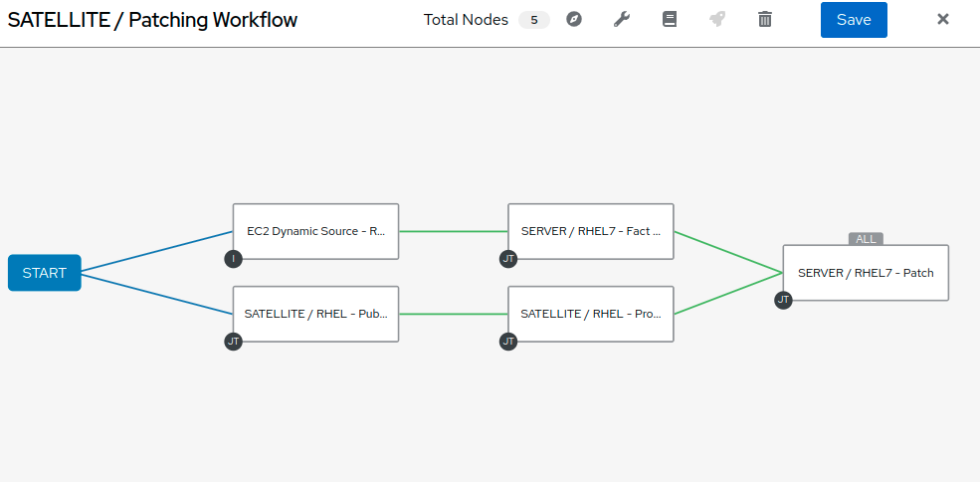The width and height of the screenshot is (980, 482).
Task: Click JT badge on RHEL Pro node
Action: (508, 342)
